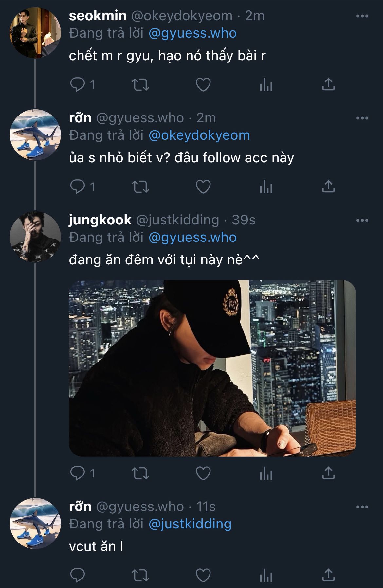The height and width of the screenshot is (588, 383).
Task: Like the 'vcut ăn l' tweet
Action: coord(203,575)
